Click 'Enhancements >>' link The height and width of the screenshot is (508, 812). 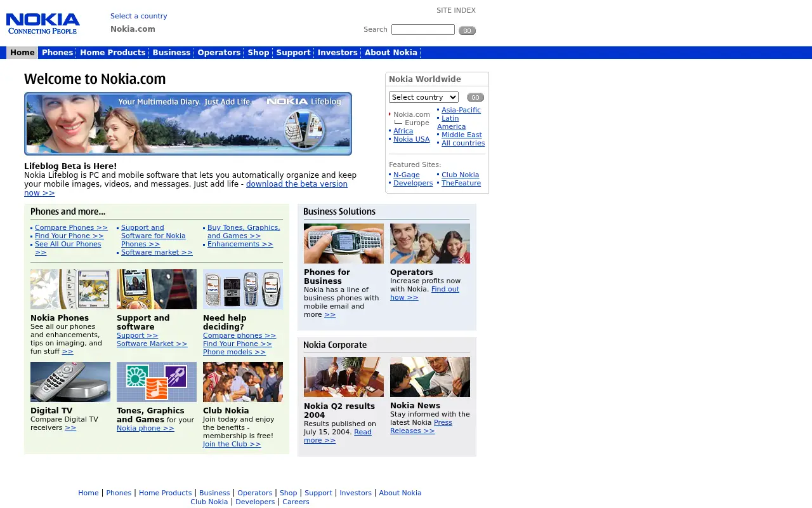[240, 244]
